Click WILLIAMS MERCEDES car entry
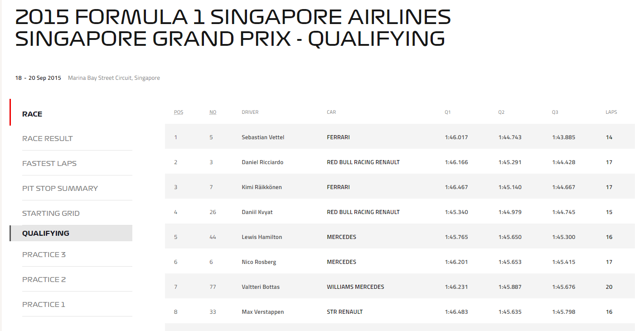644x331 pixels. point(355,287)
